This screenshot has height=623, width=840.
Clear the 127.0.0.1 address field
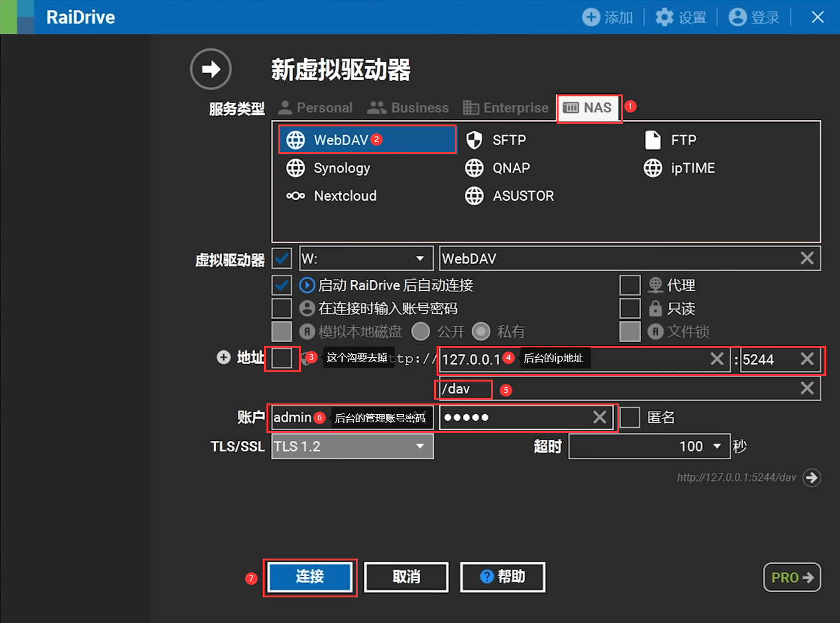coord(717,359)
